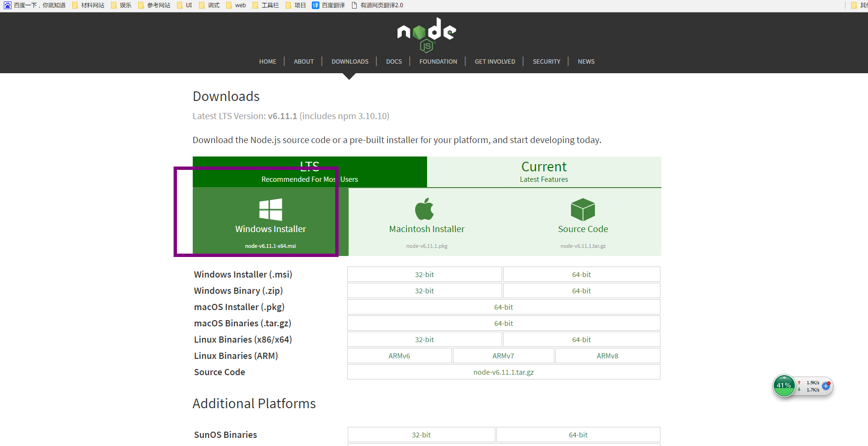The image size is (868, 446).
Task: Click the 'macOS Installer (.pkg)' row label
Action: click(239, 307)
